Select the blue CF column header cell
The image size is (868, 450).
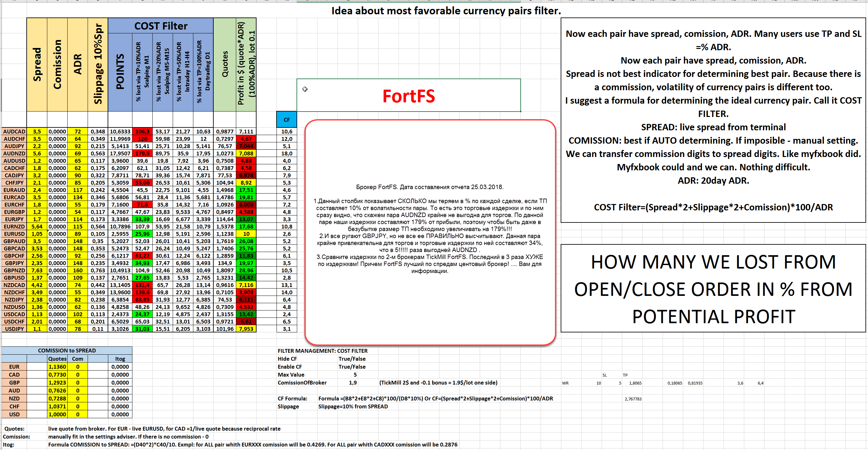click(286, 120)
